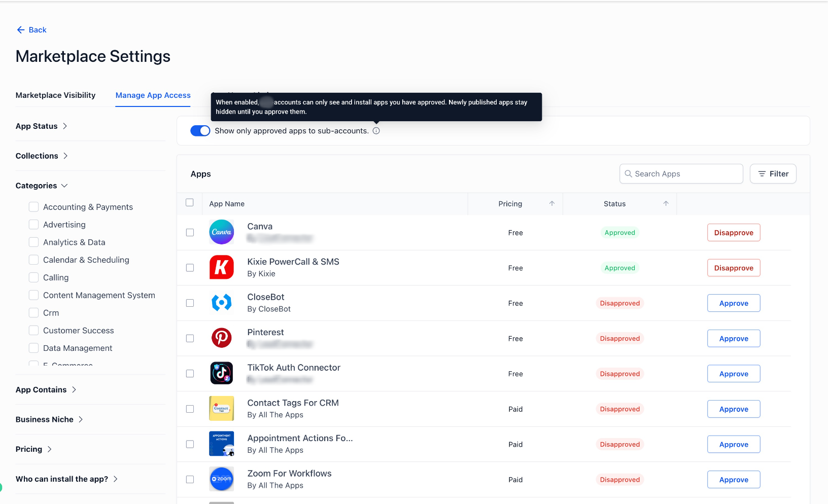
Task: Click the Pinterest app logo
Action: 222,338
